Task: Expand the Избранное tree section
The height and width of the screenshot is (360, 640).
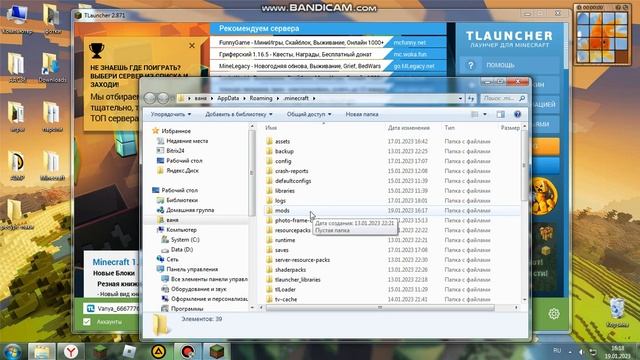Action: [176, 131]
